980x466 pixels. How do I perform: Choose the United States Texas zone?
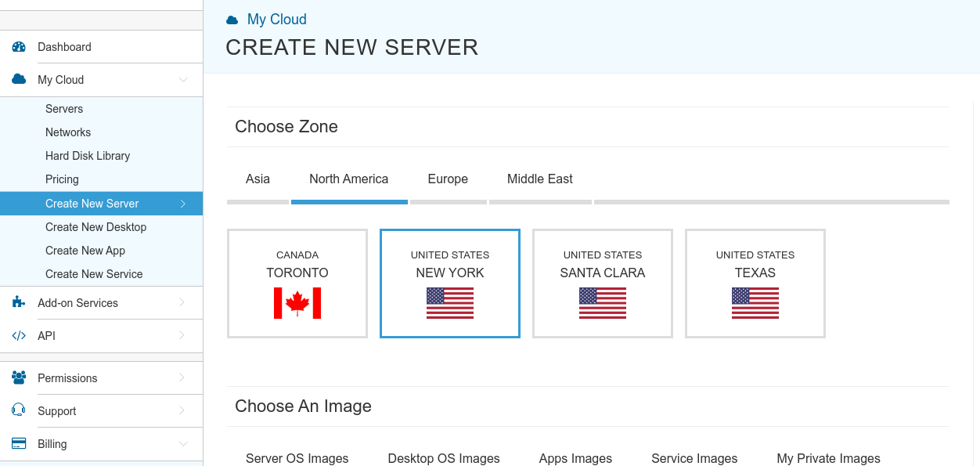(x=755, y=284)
